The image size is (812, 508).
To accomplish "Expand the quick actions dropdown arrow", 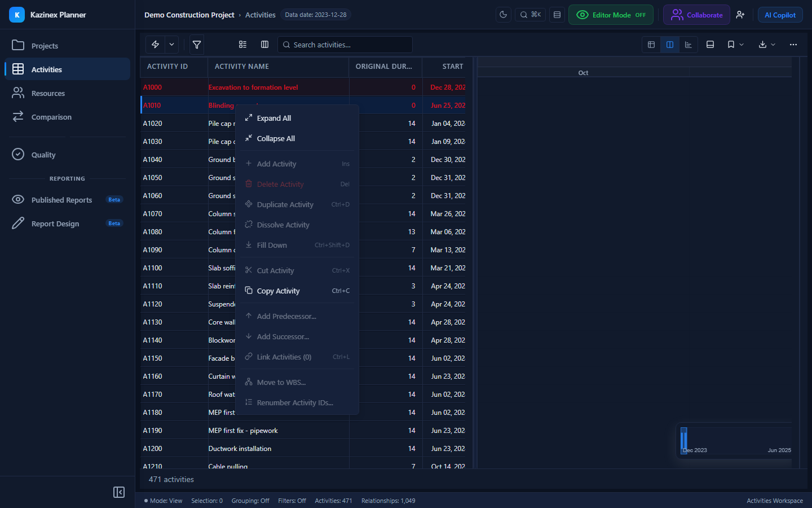I will pos(171,45).
